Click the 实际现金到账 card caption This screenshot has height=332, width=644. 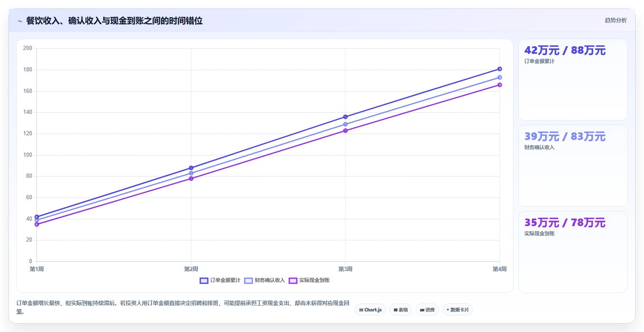pos(539,234)
